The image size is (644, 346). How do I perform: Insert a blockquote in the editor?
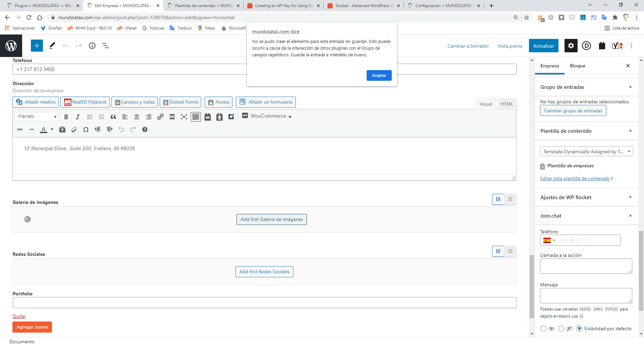pyautogui.click(x=113, y=117)
